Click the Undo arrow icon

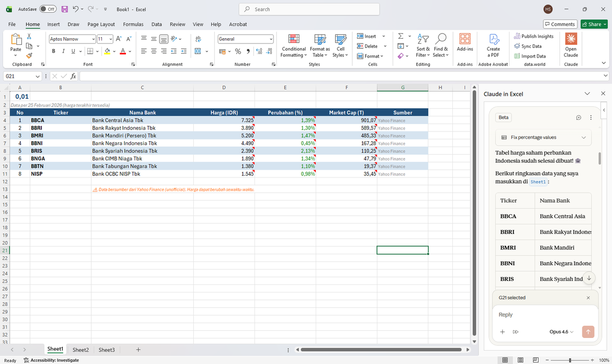[x=75, y=9]
